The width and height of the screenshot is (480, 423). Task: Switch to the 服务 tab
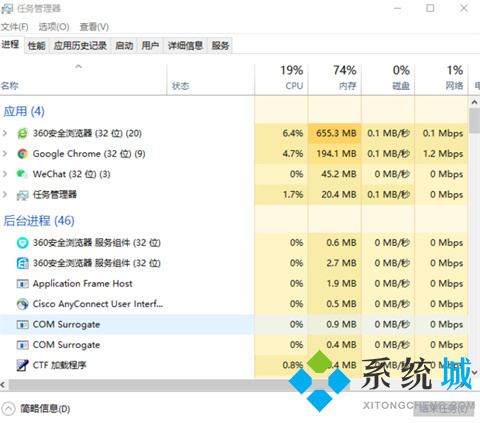point(220,45)
